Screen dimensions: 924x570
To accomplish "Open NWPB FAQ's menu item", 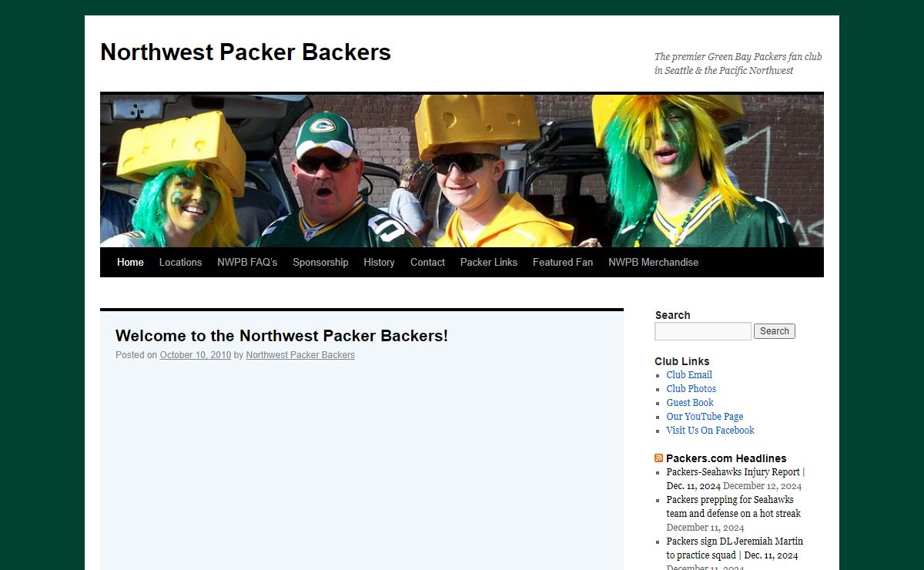I will click(x=247, y=263).
